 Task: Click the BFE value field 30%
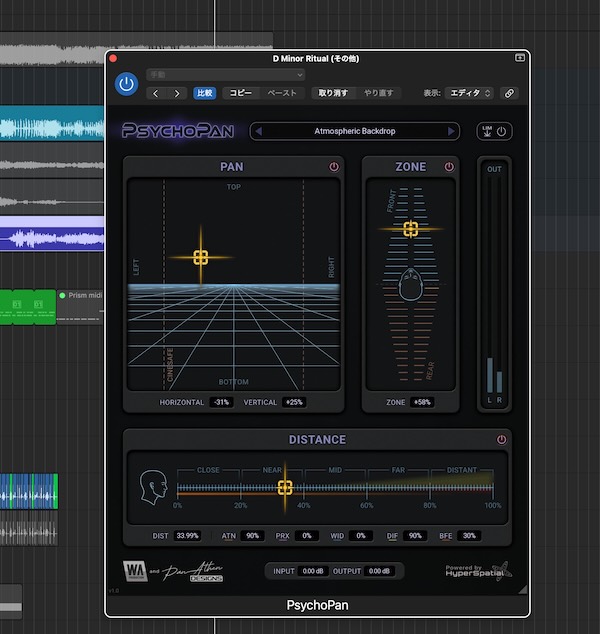click(x=469, y=536)
